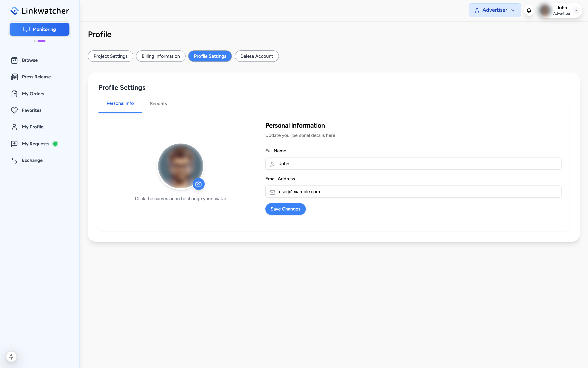The image size is (588, 368).
Task: Click the large profile avatar image
Action: (180, 166)
